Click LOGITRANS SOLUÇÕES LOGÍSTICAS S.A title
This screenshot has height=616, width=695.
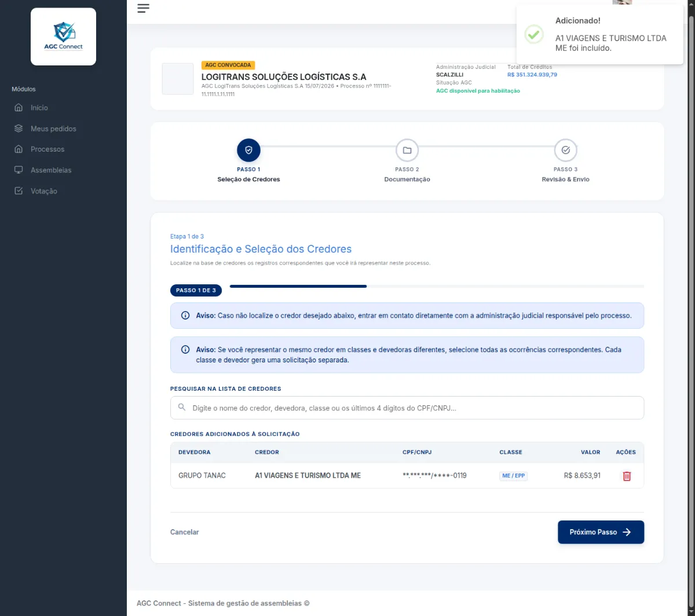tap(284, 76)
